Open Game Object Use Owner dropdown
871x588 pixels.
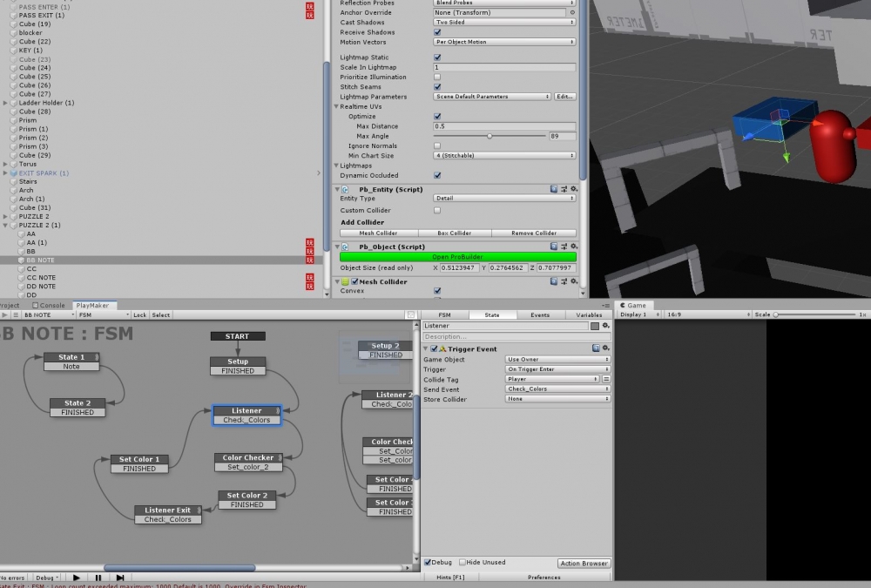coord(557,359)
